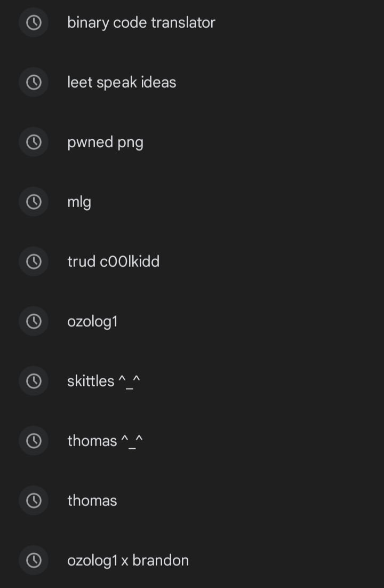Image resolution: width=384 pixels, height=588 pixels.
Task: Click the history icon next to 'thomas ^_^'
Action: (x=34, y=441)
